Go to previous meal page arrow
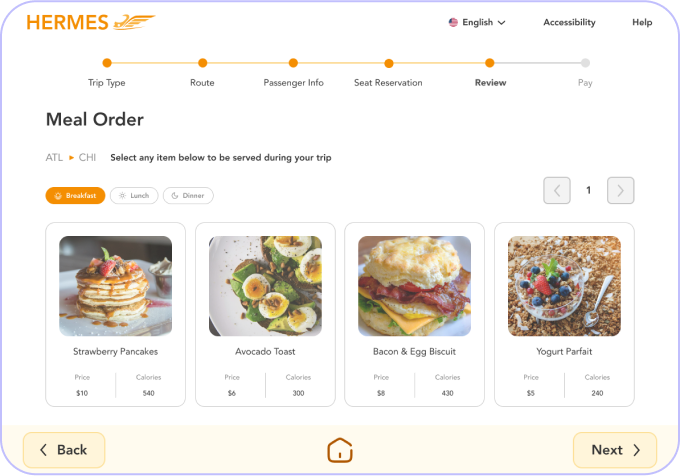680x476 pixels. [x=557, y=190]
